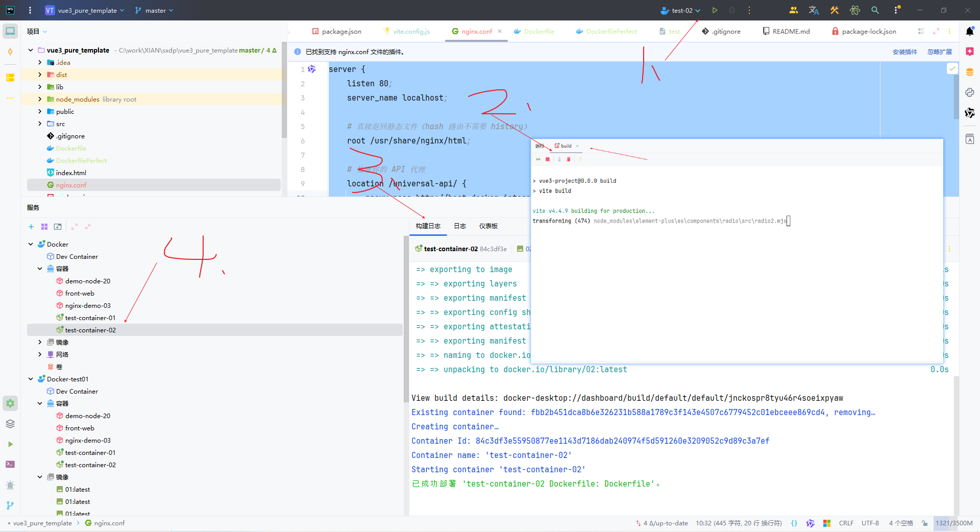
Task: Click 忽略扩展 ignore extension link
Action: (x=939, y=52)
